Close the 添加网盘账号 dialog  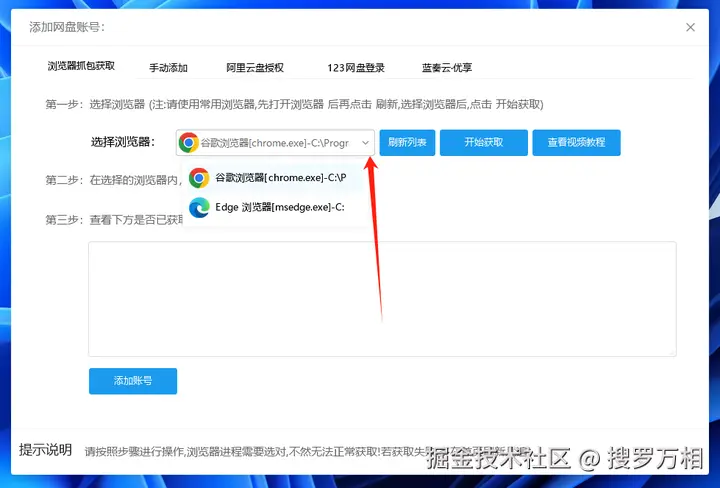(x=690, y=28)
